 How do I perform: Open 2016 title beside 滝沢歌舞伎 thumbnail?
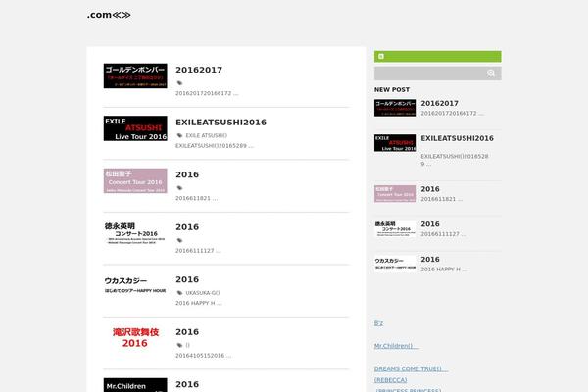click(187, 332)
